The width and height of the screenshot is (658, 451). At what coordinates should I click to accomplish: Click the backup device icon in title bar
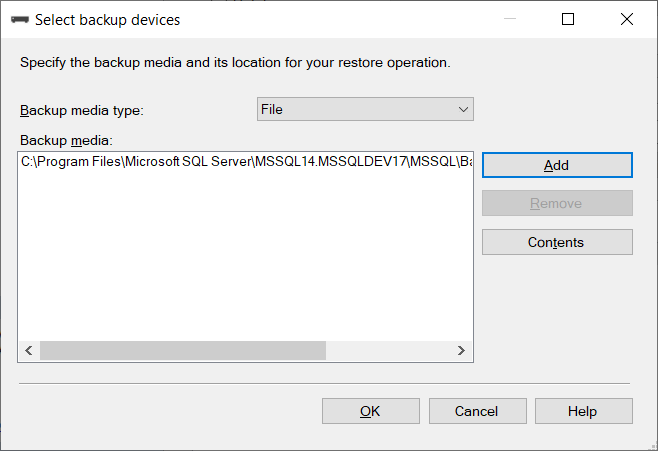point(19,19)
